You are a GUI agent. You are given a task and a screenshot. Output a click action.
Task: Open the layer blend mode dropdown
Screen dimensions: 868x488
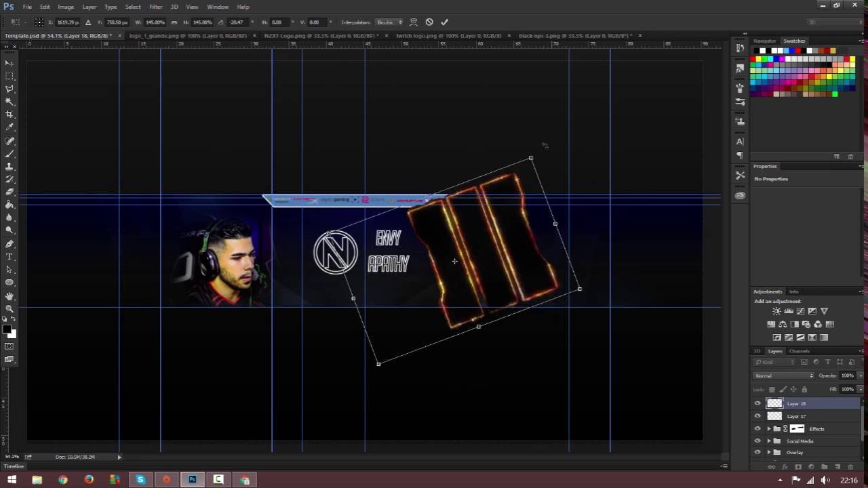pyautogui.click(x=784, y=375)
